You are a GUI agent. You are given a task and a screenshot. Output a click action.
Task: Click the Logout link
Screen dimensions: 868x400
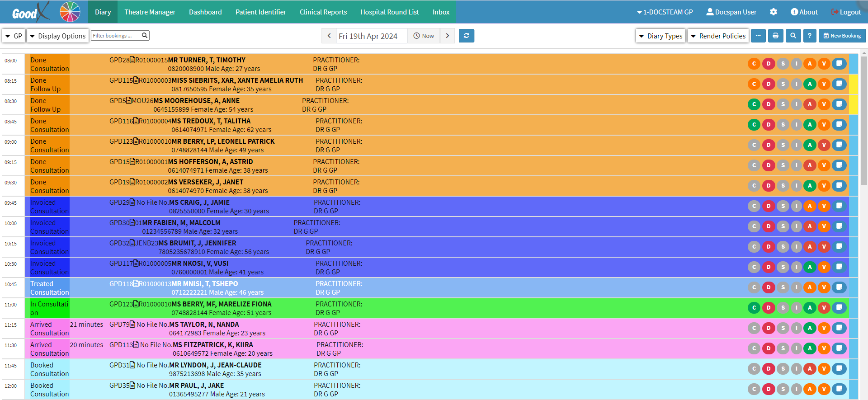(846, 12)
